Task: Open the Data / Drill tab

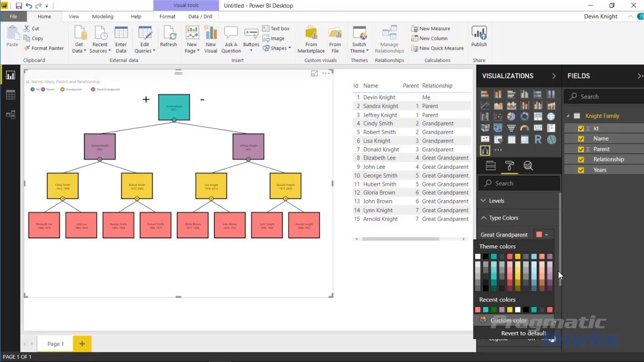Action: pyautogui.click(x=200, y=17)
